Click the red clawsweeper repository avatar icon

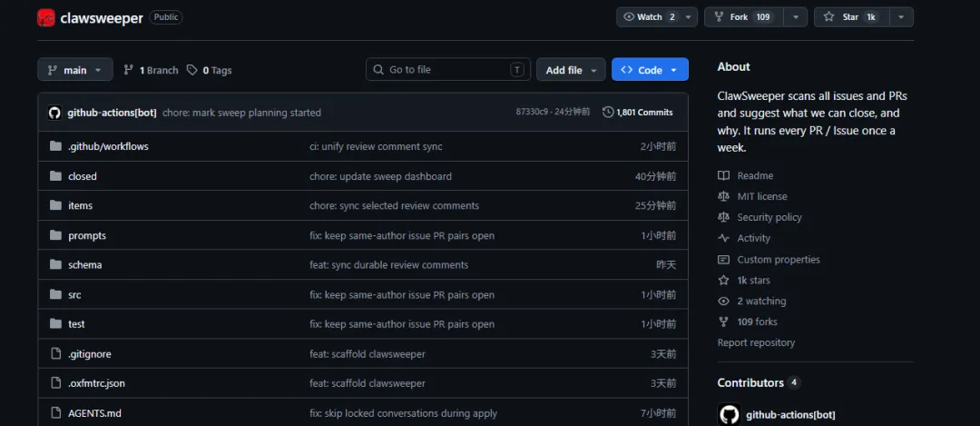46,17
